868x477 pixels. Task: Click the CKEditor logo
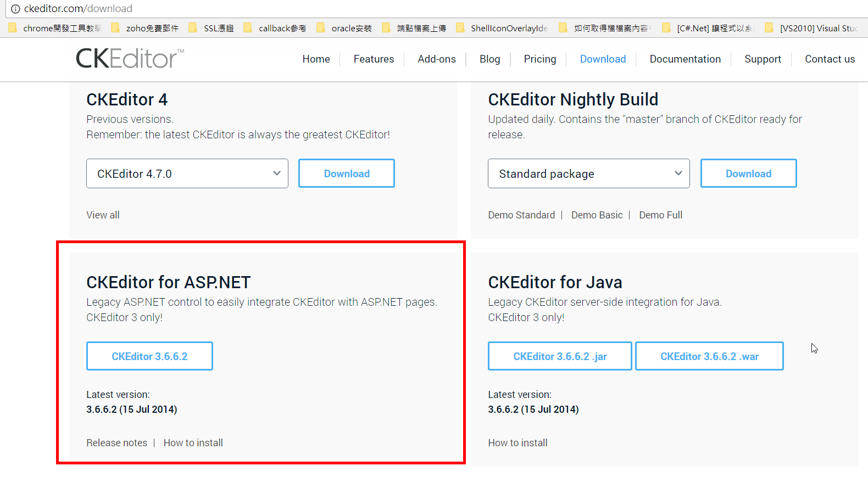(x=130, y=58)
